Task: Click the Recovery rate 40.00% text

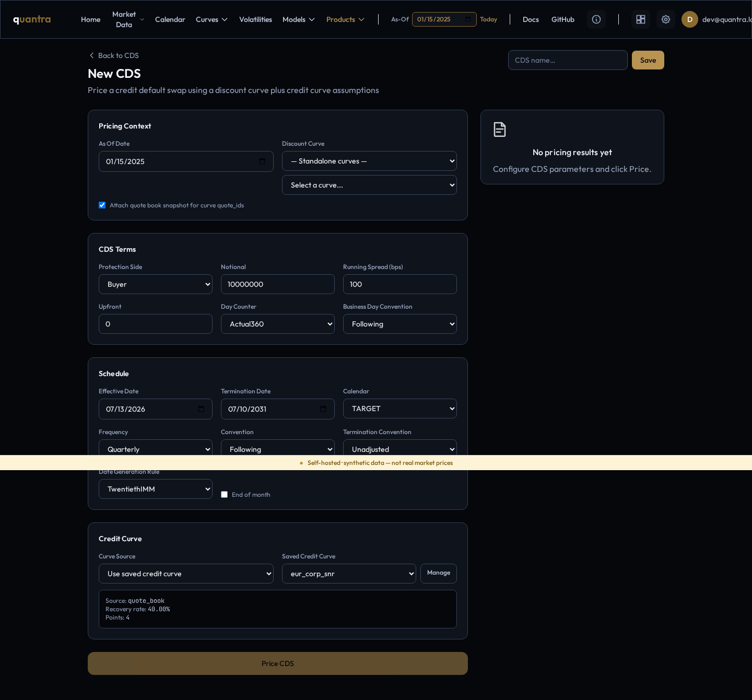Action: click(138, 609)
